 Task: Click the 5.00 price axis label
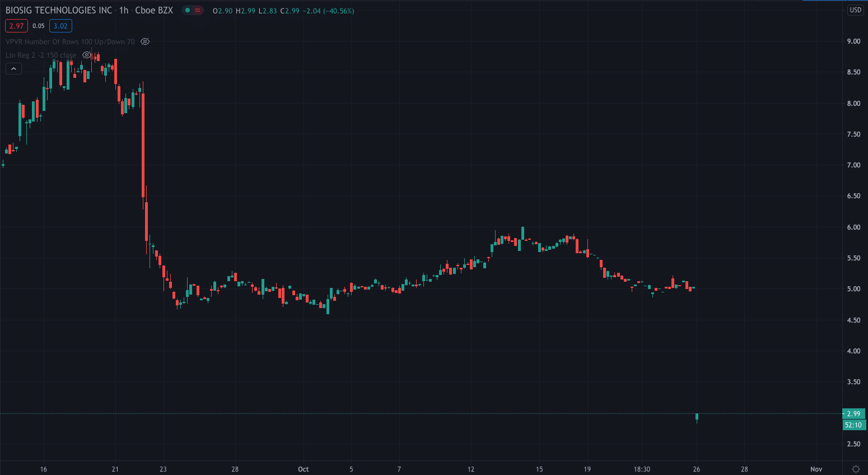coord(853,289)
